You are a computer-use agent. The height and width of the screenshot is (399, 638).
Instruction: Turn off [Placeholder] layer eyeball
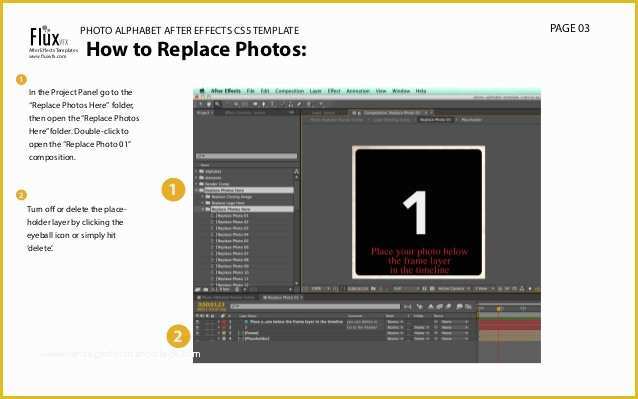coord(197,338)
